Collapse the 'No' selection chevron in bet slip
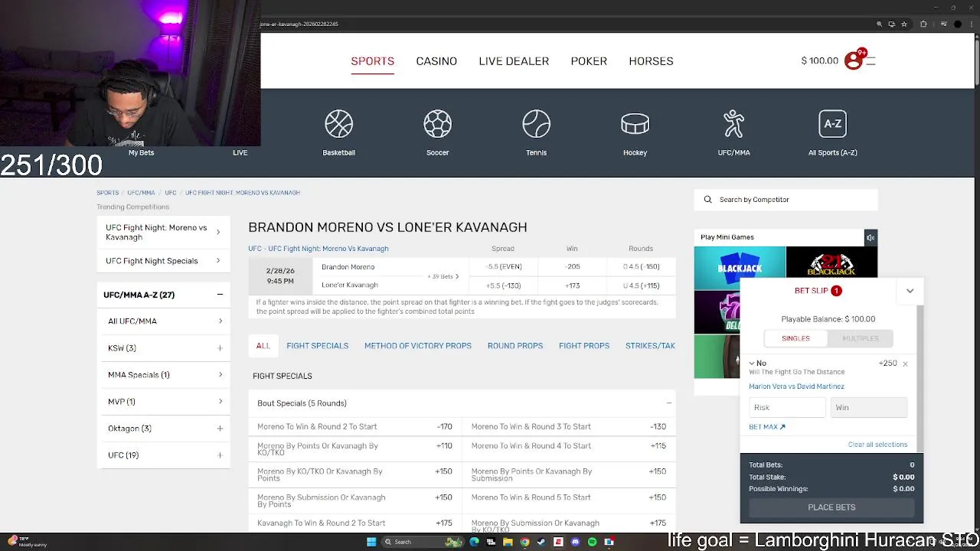 [752, 364]
